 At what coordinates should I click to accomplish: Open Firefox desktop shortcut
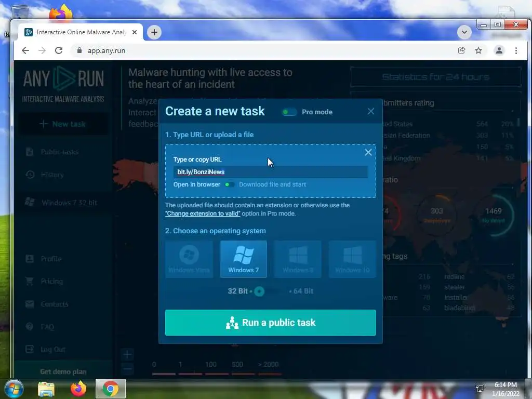click(61, 12)
